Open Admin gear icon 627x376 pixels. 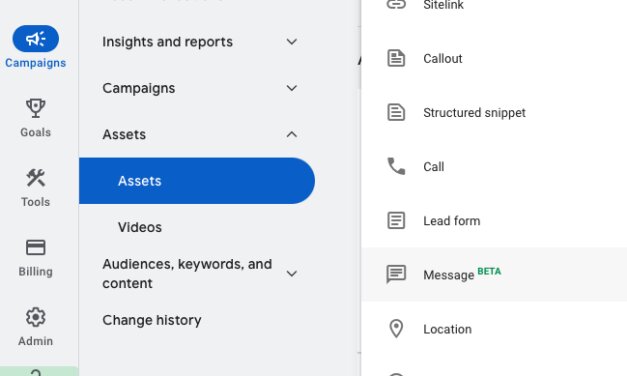36,317
